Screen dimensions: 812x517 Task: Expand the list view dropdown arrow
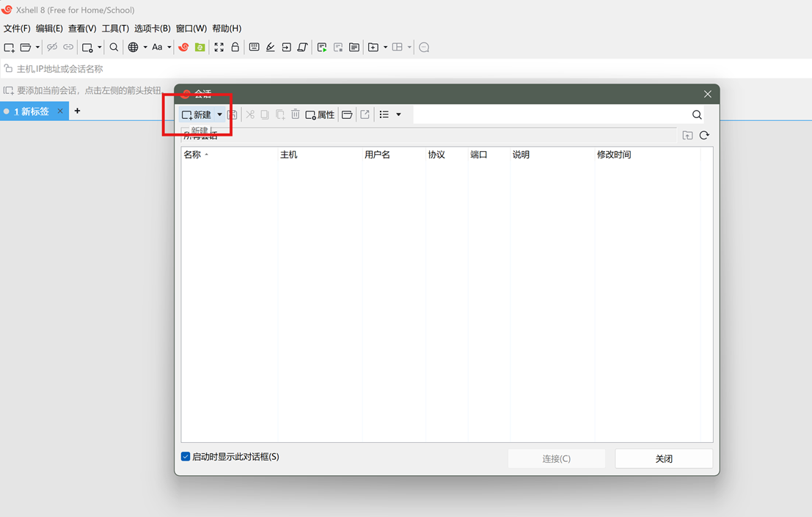point(399,114)
